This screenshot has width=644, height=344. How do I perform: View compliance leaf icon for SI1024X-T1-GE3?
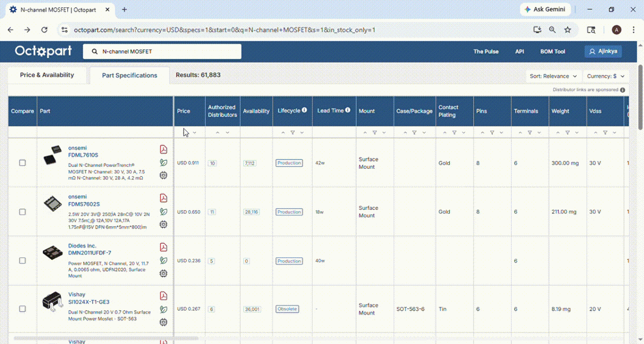[x=163, y=309]
